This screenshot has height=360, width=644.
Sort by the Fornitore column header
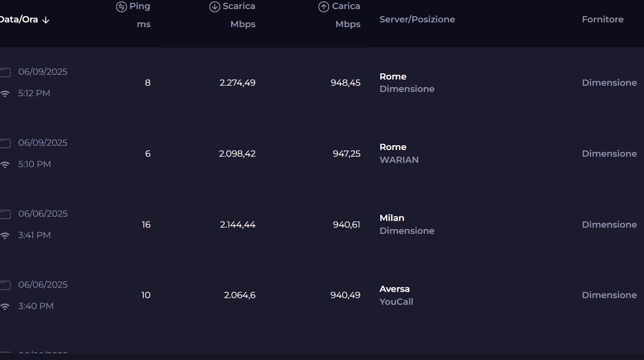coord(603,20)
